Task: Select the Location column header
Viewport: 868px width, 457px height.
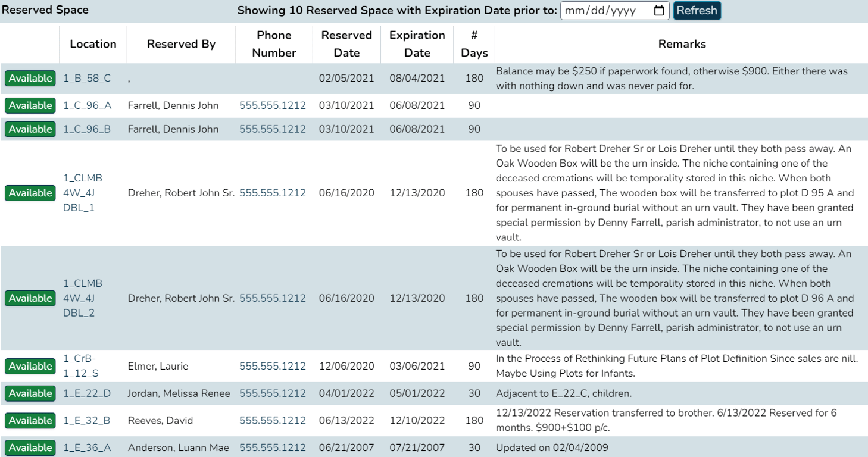Action: [x=93, y=44]
